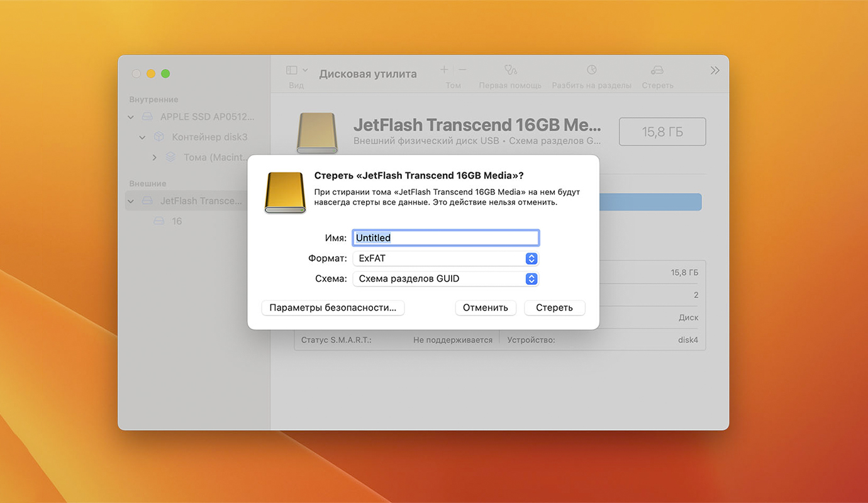Image resolution: width=868 pixels, height=503 pixels.
Task: Click the Разбить на разделы toolbar label
Action: click(x=592, y=86)
